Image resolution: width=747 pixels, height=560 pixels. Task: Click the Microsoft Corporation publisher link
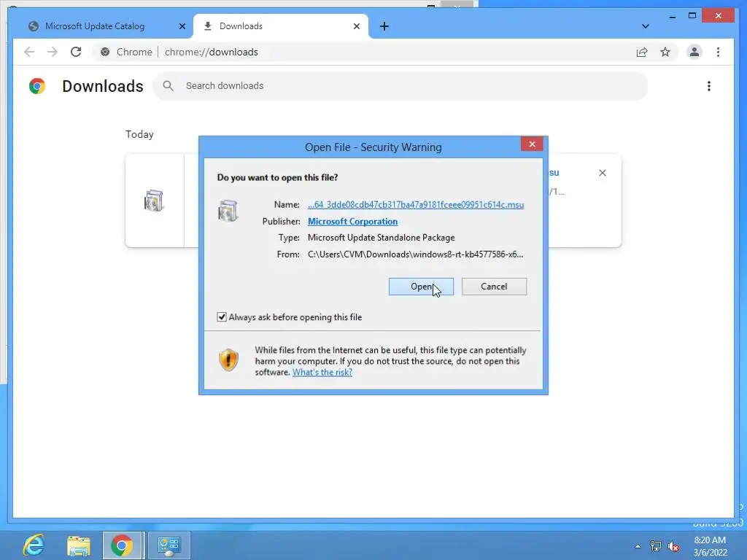(352, 222)
